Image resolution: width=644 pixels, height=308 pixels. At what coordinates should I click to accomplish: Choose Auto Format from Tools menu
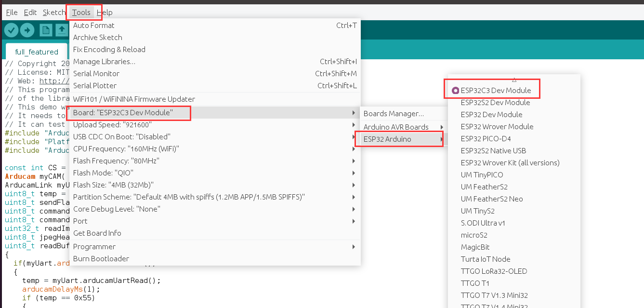coord(215,25)
